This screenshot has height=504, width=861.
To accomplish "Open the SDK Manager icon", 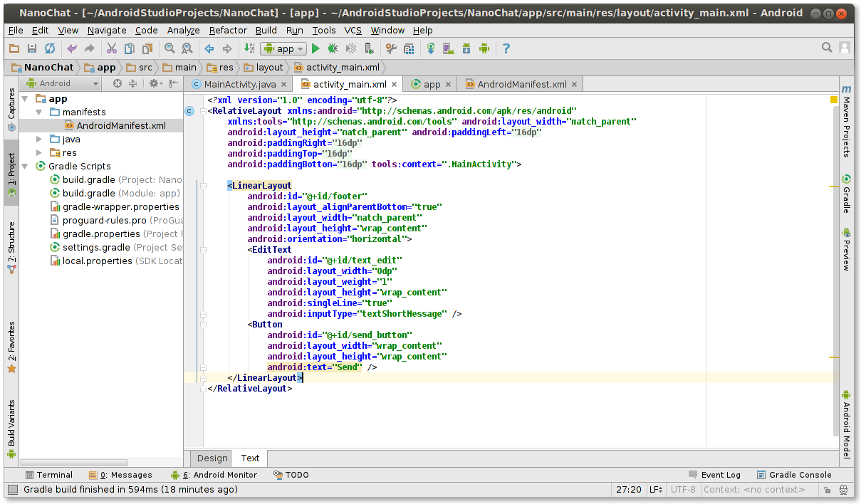I will 466,48.
